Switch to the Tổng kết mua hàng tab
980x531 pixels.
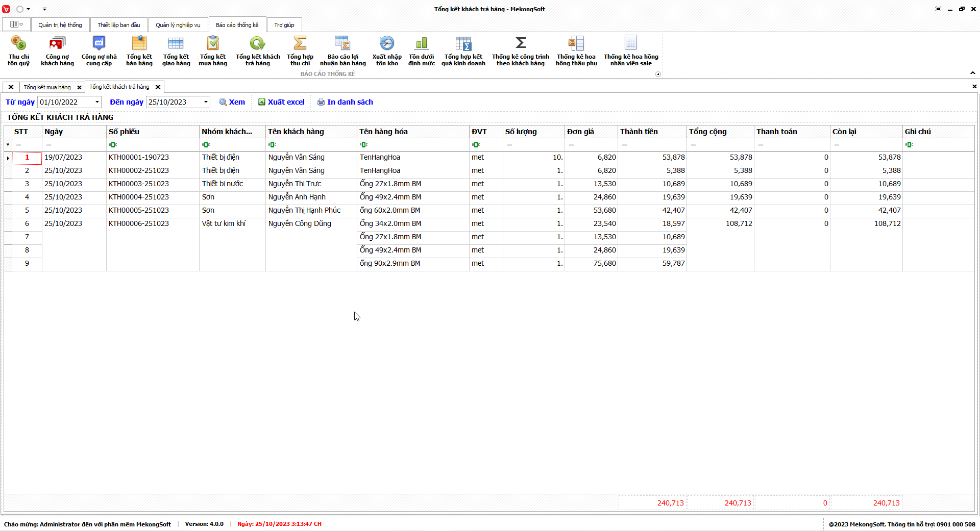47,87
